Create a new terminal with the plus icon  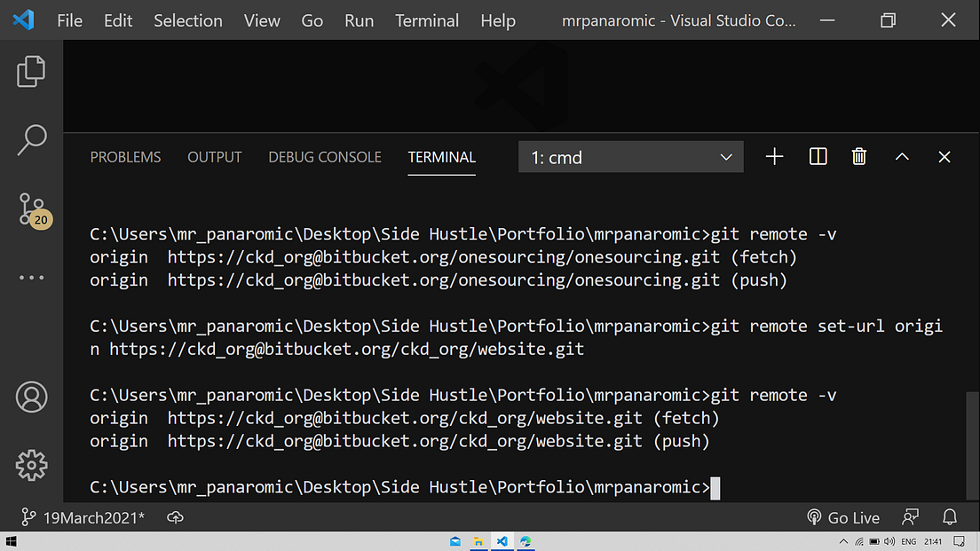tap(774, 156)
